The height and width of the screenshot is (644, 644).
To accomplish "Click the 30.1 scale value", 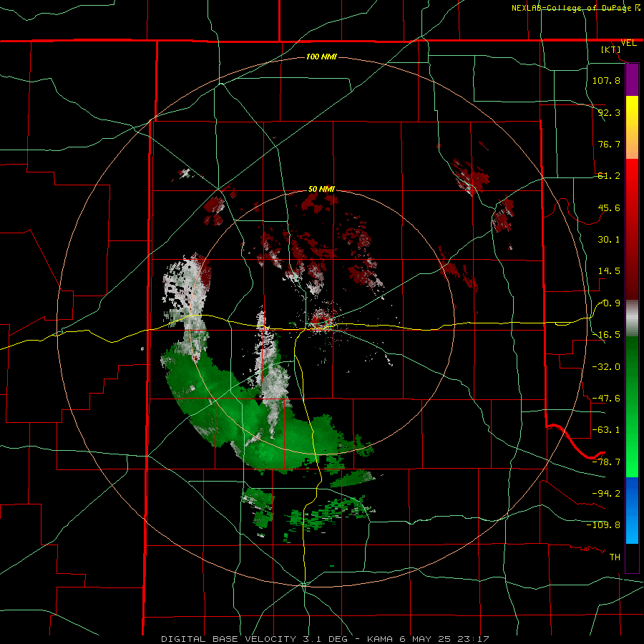I will coord(609,240).
